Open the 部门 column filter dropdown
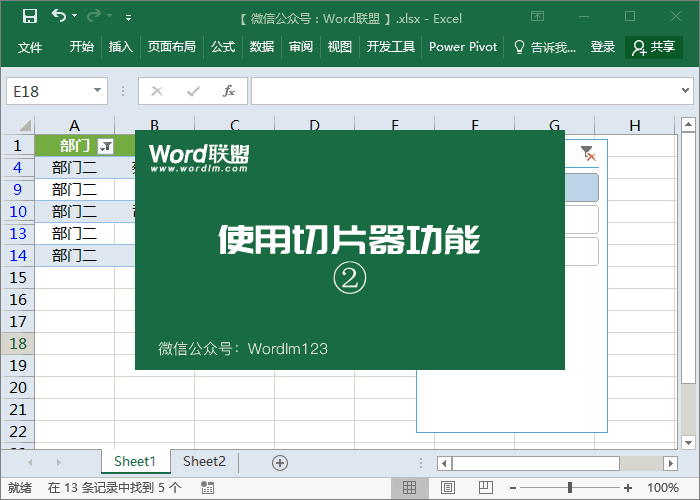 click(106, 146)
